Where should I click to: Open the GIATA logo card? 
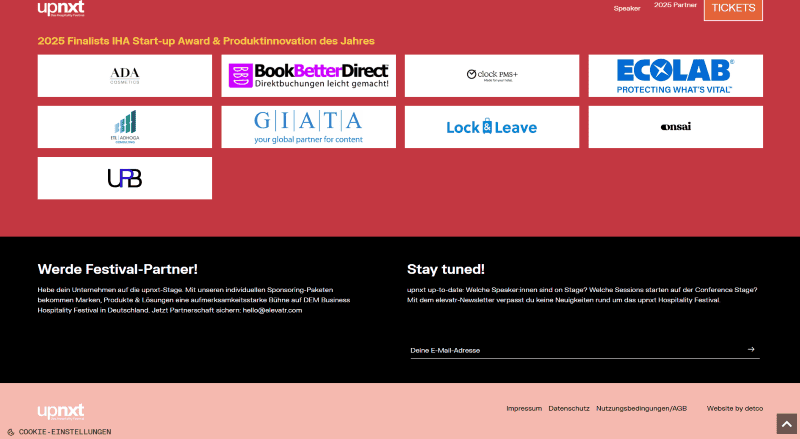pos(308,127)
